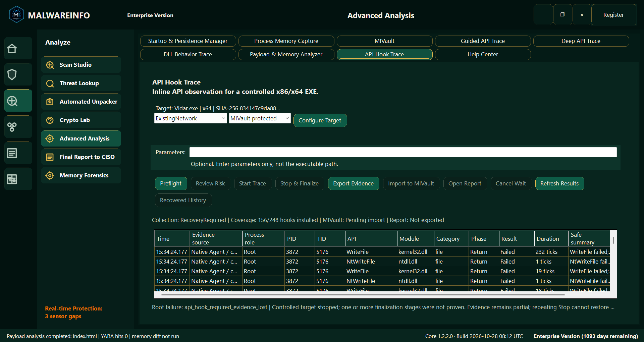This screenshot has height=342, width=644.
Task: Switch to Deep API Trace tab
Action: 581,41
